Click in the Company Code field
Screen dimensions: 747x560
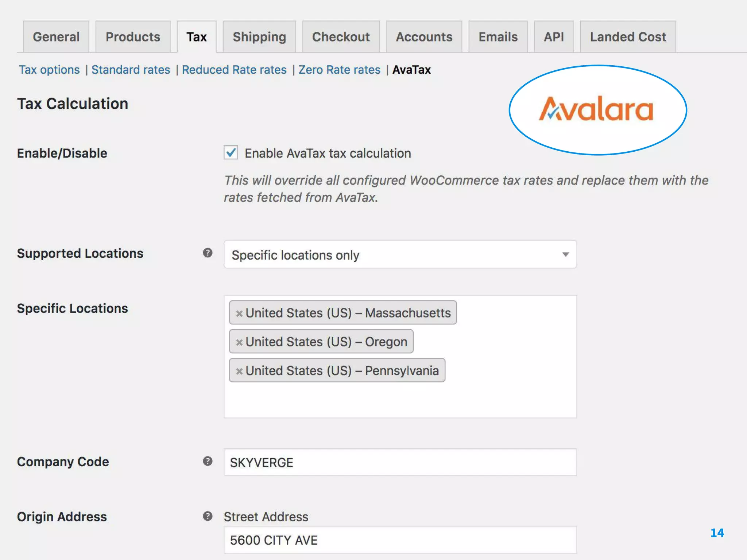pos(400,462)
